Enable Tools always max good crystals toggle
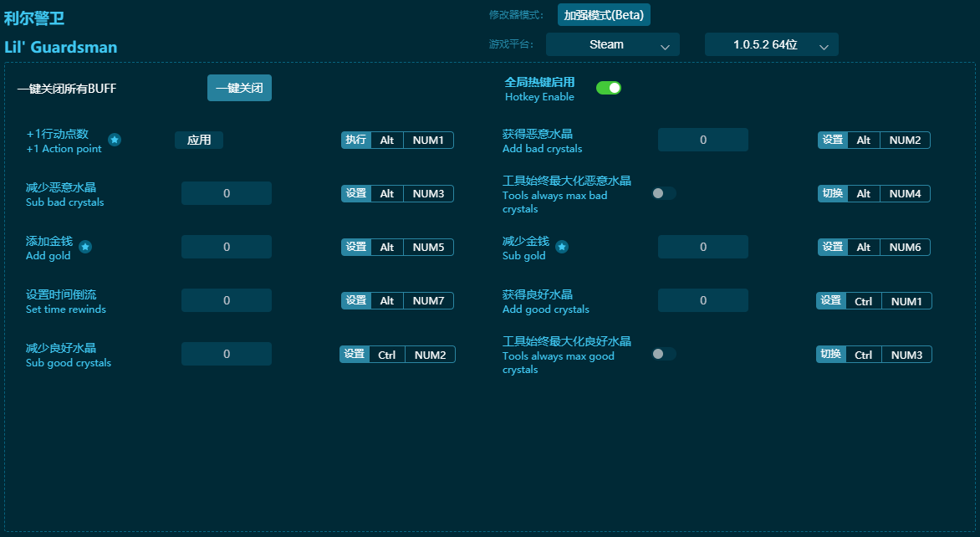The width and height of the screenshot is (980, 537). click(x=664, y=354)
